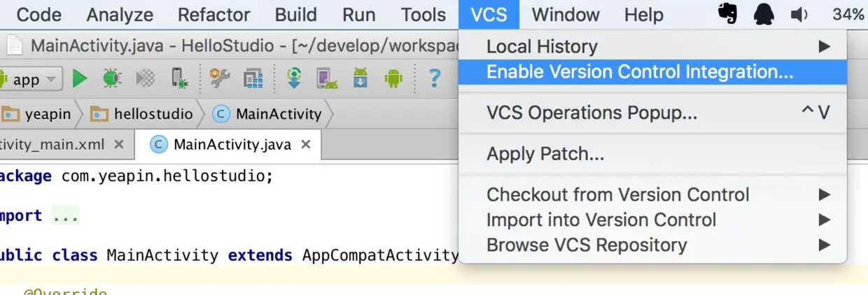Start debugging with the green bug icon
868x295 pixels.
point(111,78)
